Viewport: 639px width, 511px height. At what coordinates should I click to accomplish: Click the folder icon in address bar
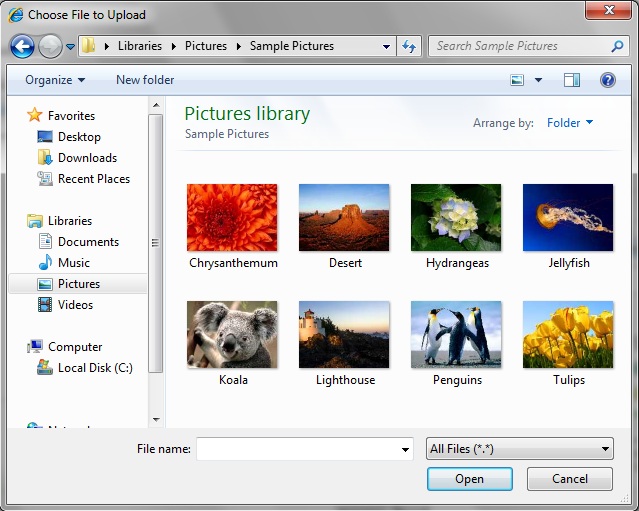coord(88,46)
